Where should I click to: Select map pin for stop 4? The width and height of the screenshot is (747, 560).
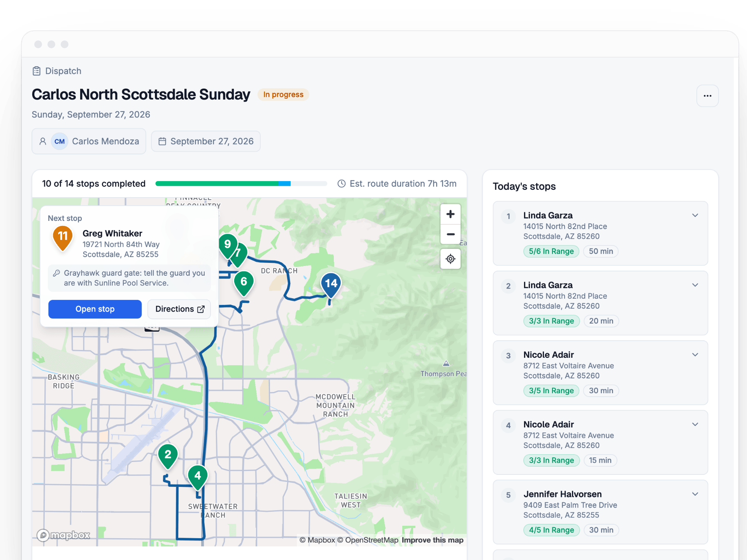pos(198,478)
